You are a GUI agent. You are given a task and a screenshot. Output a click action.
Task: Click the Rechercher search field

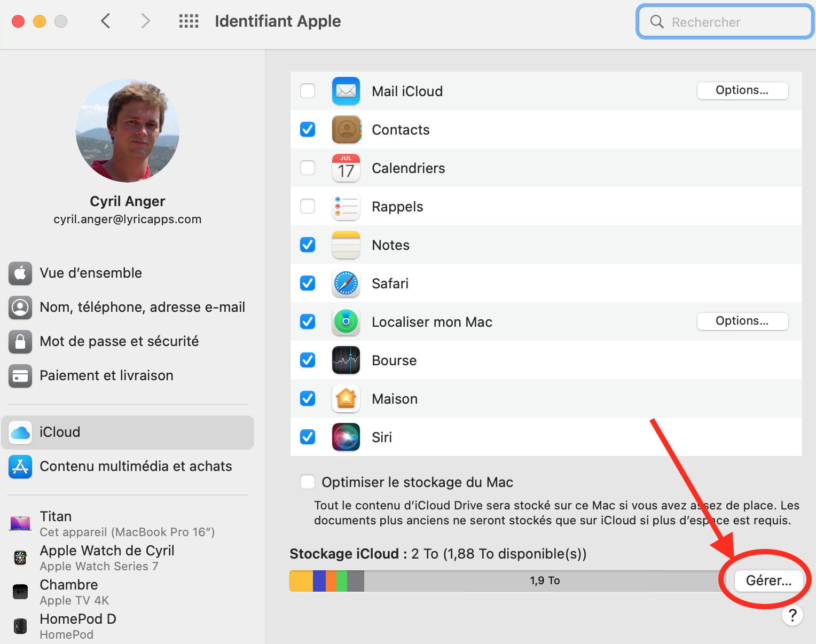pos(725,22)
